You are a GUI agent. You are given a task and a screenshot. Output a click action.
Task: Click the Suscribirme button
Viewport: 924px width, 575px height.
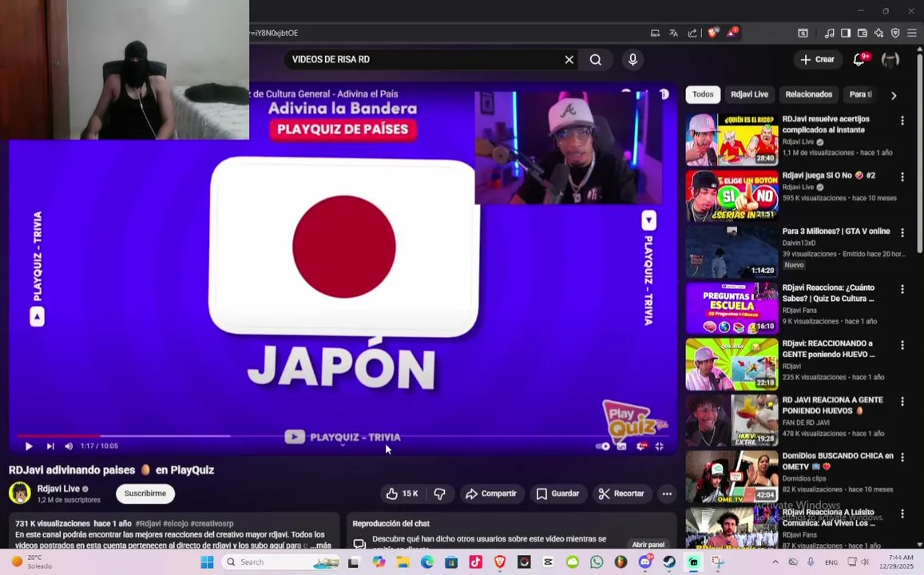(x=145, y=494)
